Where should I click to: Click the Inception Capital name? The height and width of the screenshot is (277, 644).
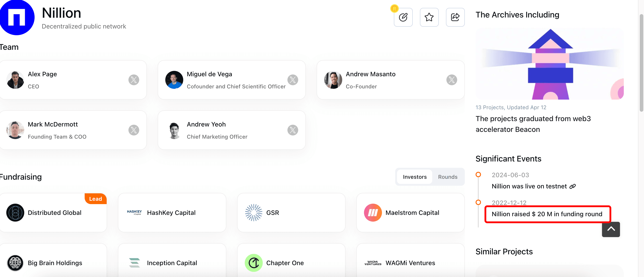172,263
